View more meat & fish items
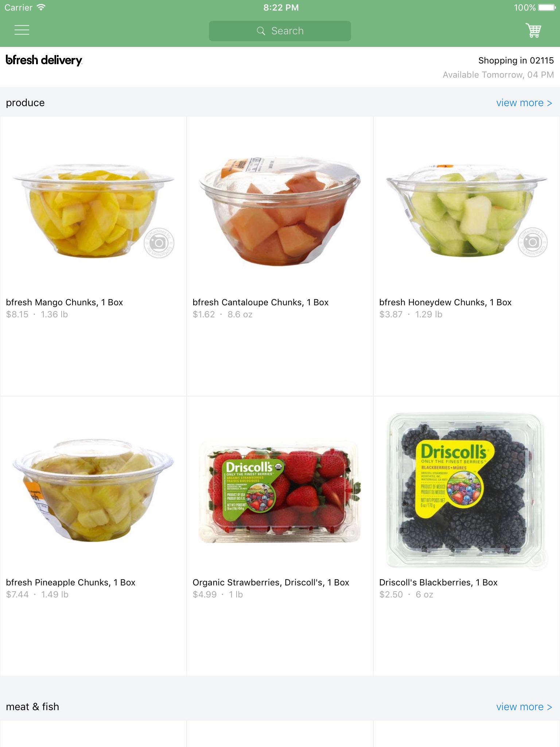Image resolution: width=560 pixels, height=747 pixels. (524, 707)
